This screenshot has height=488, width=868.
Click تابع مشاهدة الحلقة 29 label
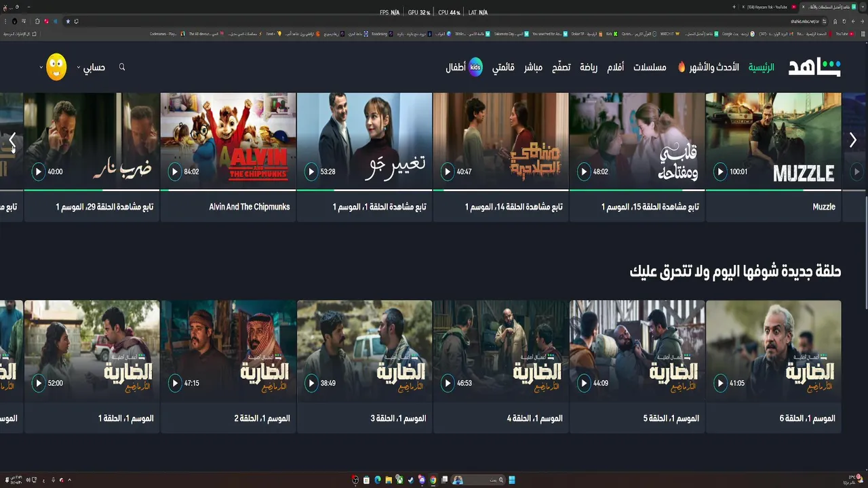click(104, 207)
